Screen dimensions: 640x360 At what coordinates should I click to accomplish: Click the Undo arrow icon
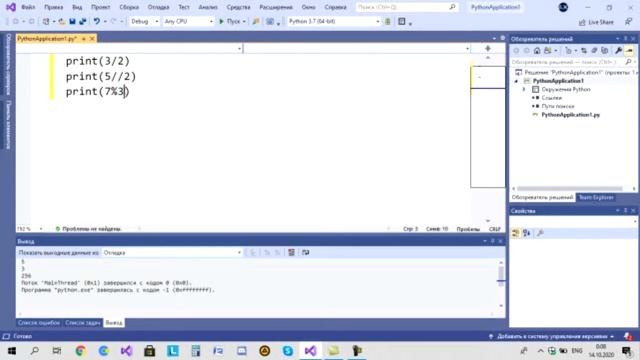point(96,21)
